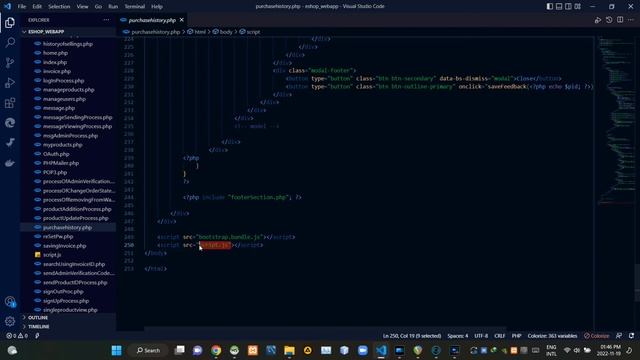640x360 pixels.
Task: Split the editor to the right
Action: [620, 20]
